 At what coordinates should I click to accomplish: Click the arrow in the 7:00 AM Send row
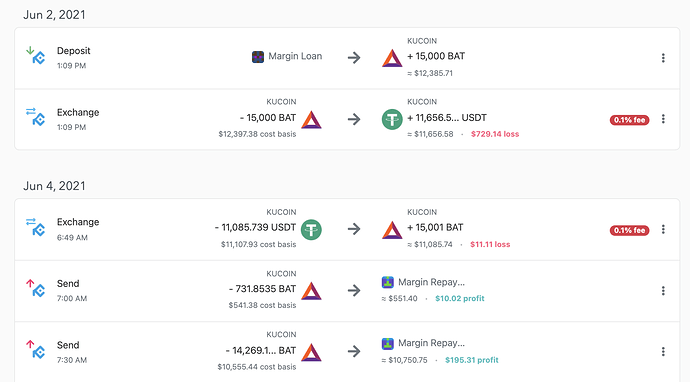[354, 290]
